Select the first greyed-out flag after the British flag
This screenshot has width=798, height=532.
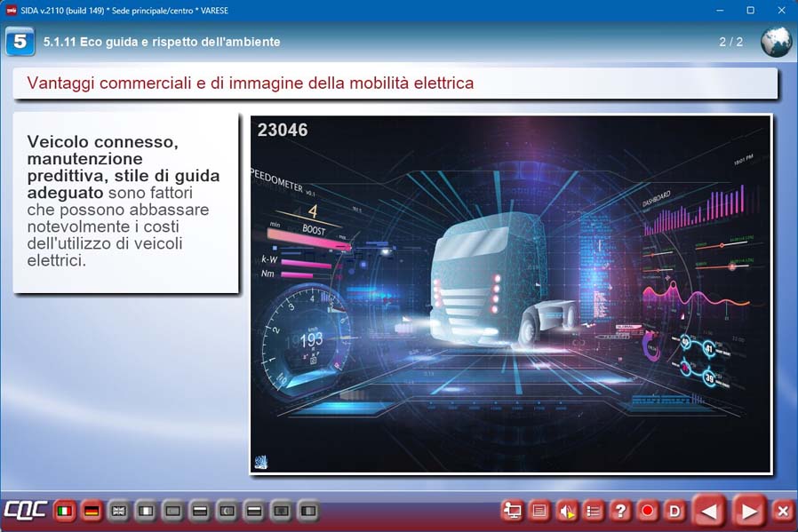146,512
